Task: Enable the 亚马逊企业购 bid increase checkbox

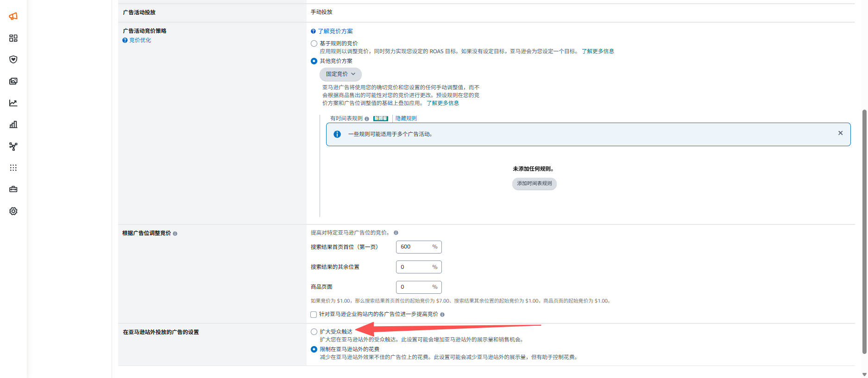Action: [314, 315]
